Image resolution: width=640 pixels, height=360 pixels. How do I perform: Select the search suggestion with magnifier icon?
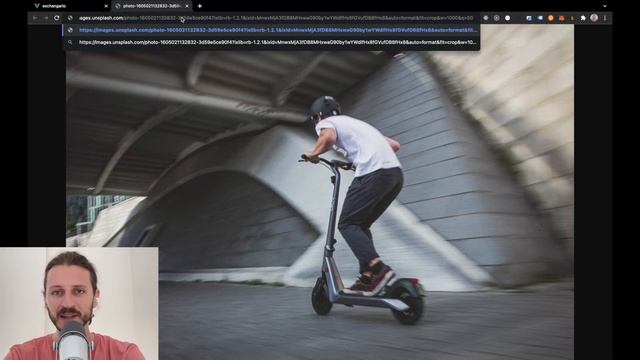(271, 42)
